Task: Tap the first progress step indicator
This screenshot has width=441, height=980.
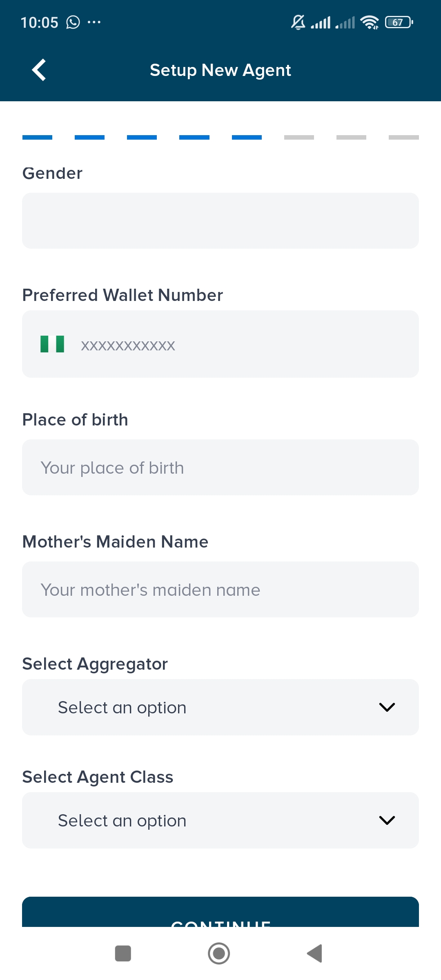Action: coord(37,138)
